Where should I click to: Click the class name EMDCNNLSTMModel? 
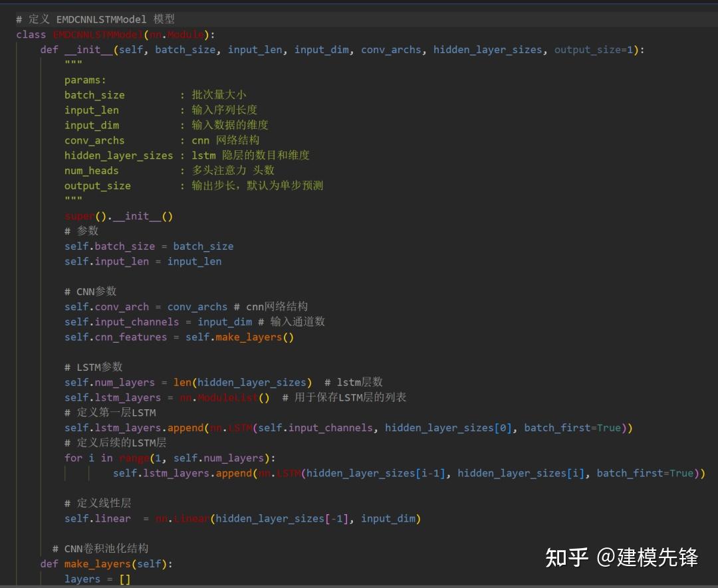98,35
